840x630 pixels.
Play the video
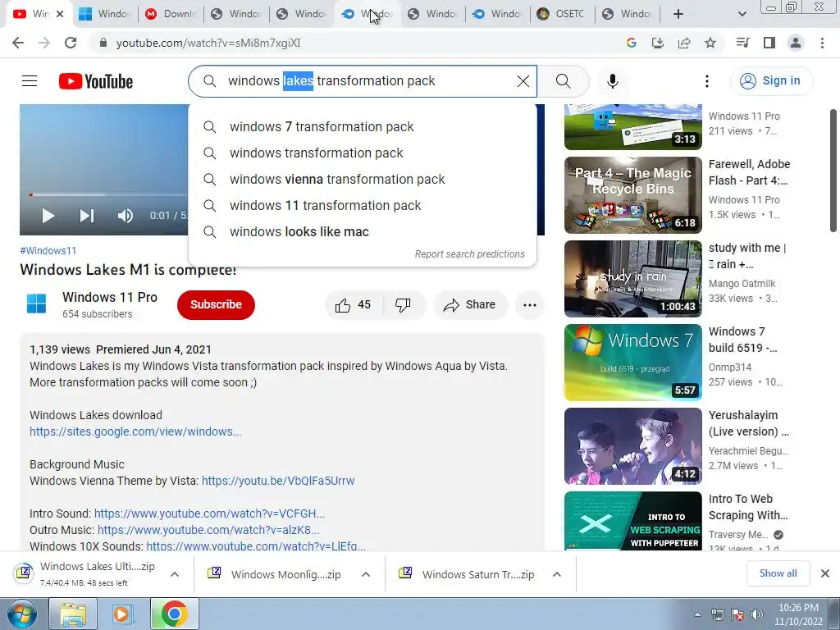[48, 216]
